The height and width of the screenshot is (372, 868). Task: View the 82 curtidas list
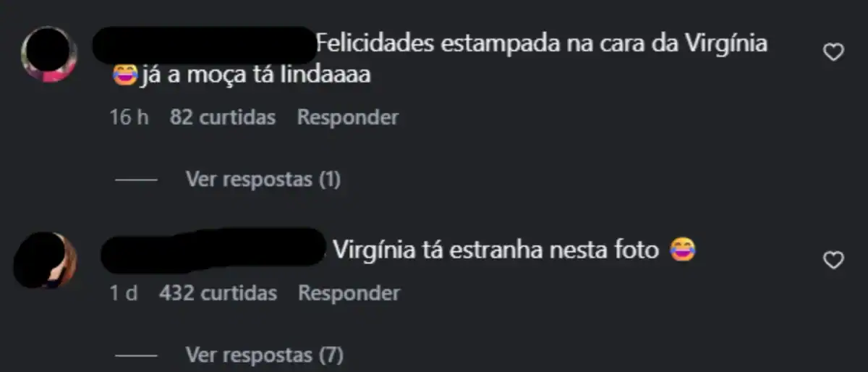223,117
